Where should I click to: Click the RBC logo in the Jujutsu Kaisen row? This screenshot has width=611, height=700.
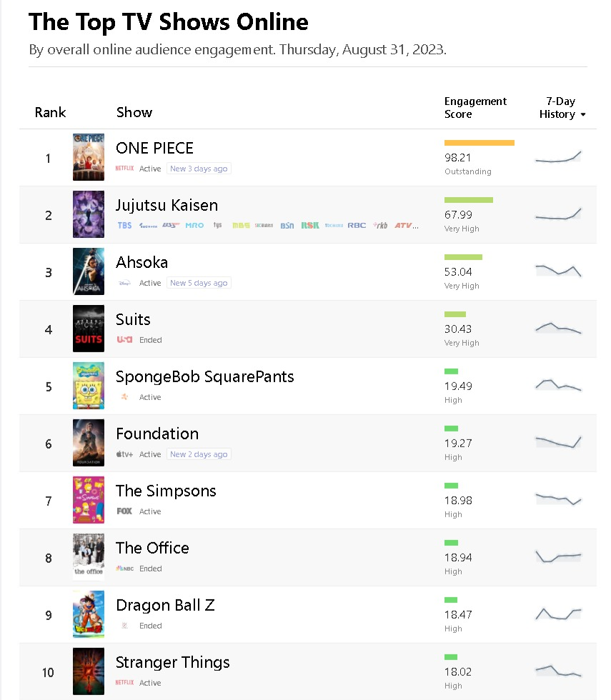click(x=357, y=226)
